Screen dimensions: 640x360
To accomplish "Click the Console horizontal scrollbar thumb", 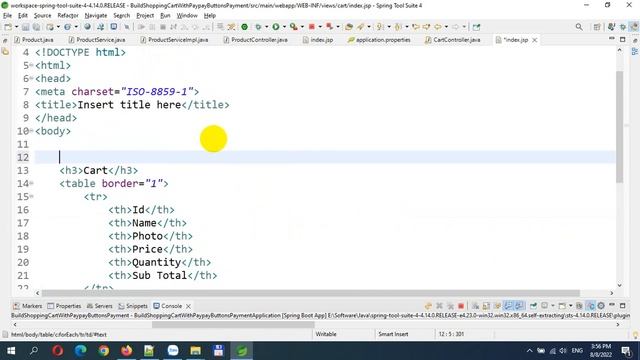I will pyautogui.click(x=233, y=324).
